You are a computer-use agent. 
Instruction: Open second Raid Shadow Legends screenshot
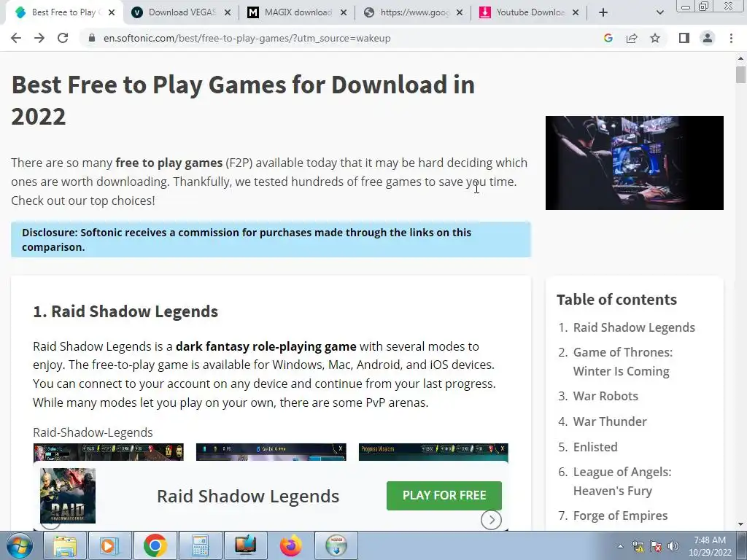[x=271, y=452]
